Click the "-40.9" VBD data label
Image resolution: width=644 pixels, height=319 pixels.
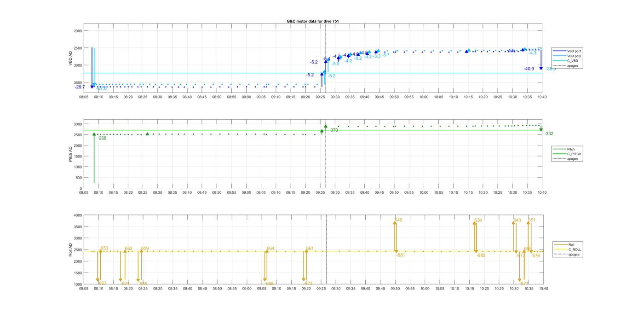click(529, 69)
